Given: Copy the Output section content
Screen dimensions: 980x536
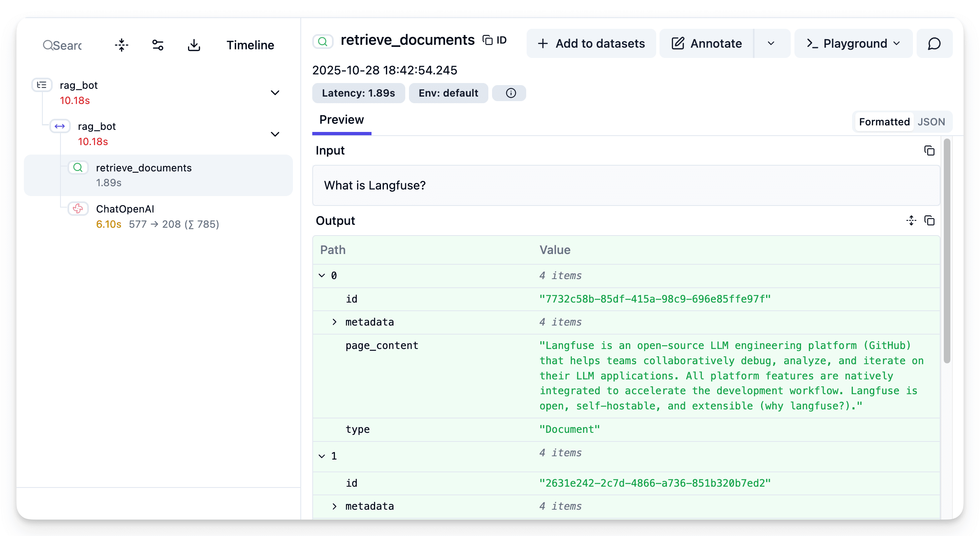Looking at the screenshot, I should coord(929,221).
